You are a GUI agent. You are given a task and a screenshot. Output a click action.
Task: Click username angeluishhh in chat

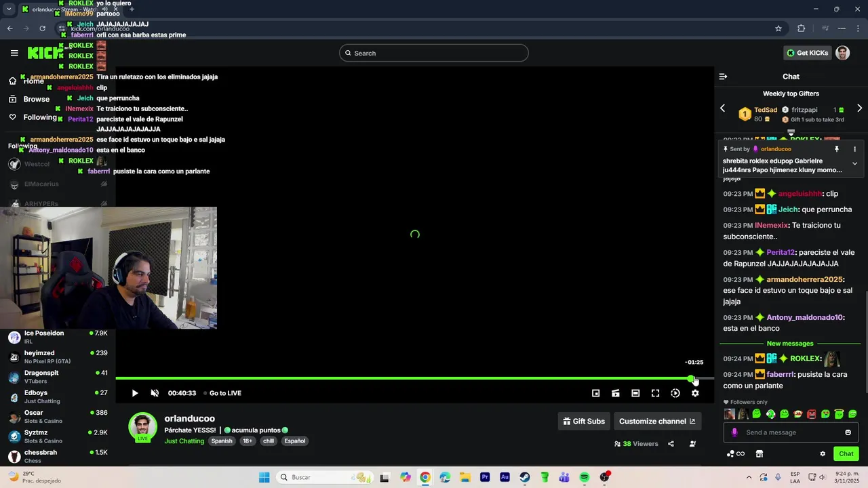(x=800, y=193)
